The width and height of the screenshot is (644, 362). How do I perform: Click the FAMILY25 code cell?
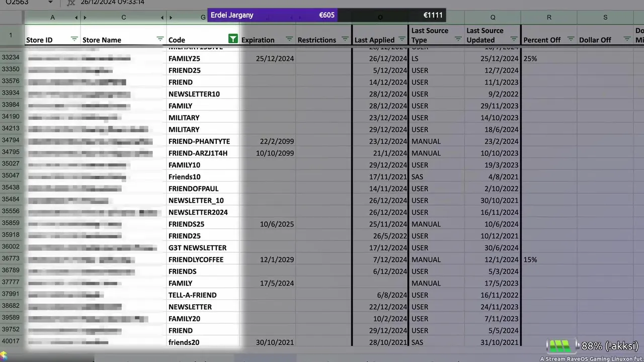point(203,58)
